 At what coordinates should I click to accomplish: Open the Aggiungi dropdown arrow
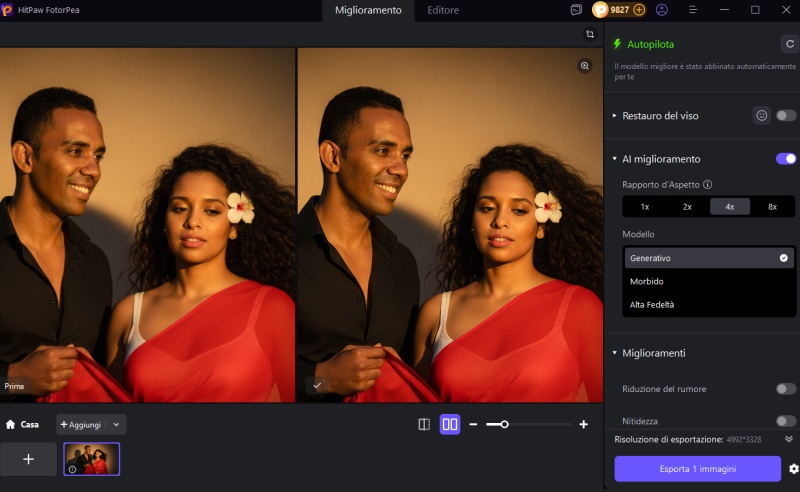click(116, 424)
